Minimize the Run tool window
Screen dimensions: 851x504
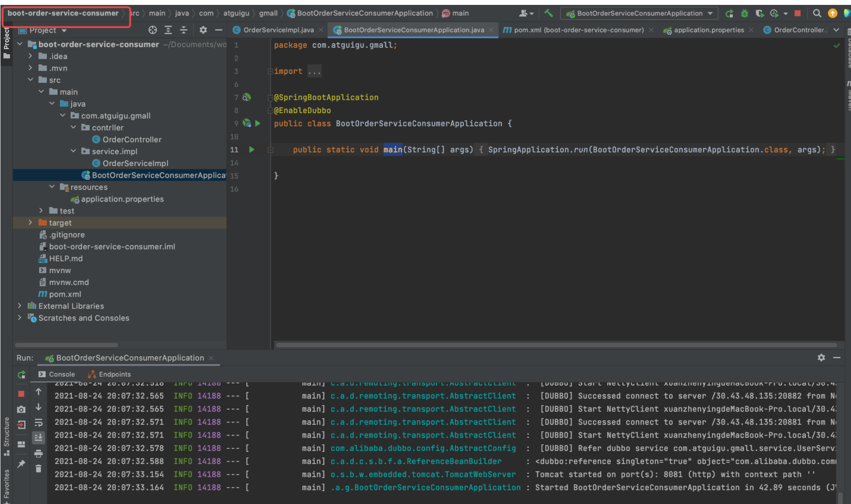tap(837, 358)
